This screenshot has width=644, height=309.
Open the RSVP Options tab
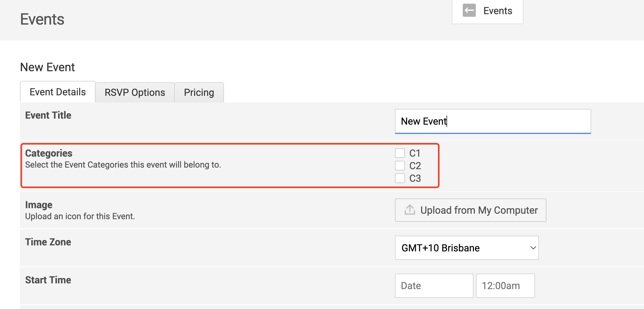click(x=135, y=93)
